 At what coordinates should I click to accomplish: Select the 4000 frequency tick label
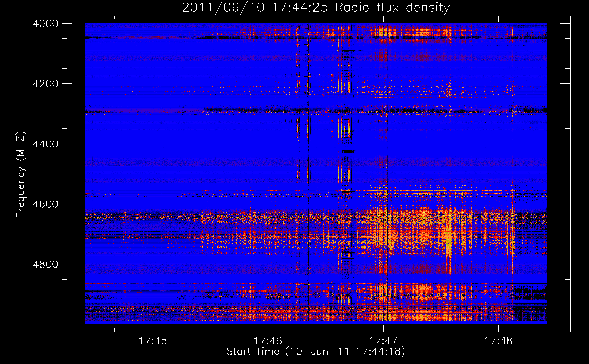pos(46,24)
